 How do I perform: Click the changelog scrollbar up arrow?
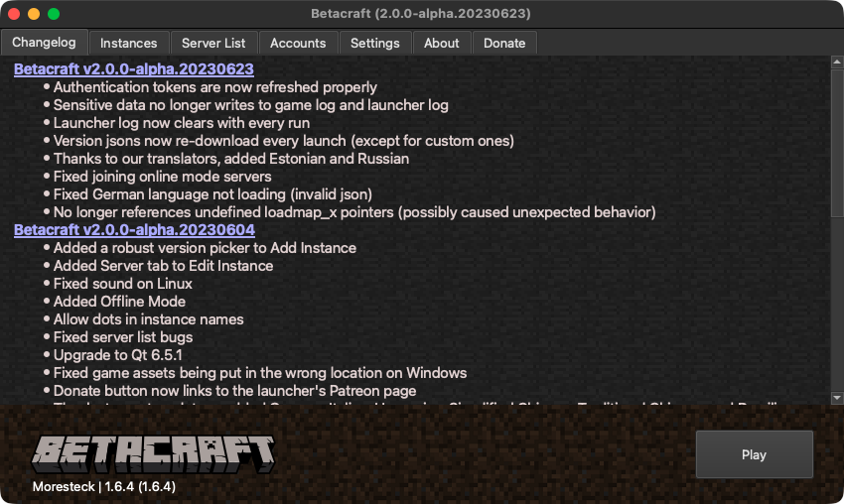[x=837, y=62]
